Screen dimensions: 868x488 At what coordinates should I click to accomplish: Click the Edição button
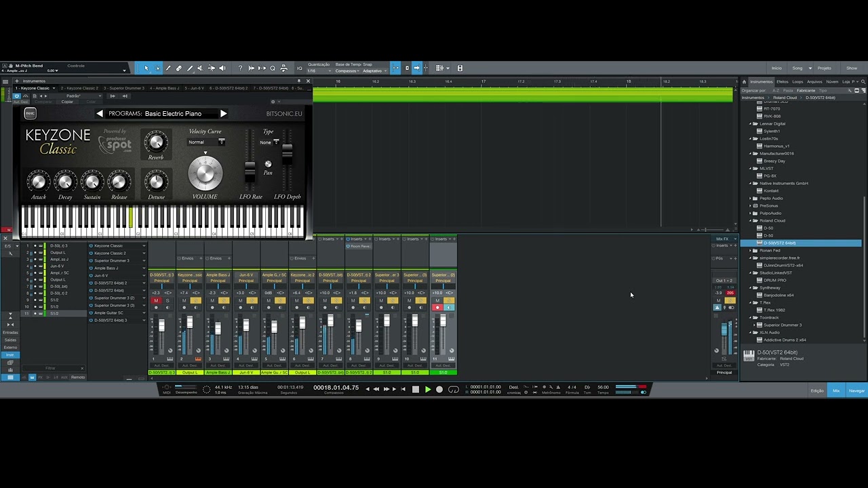coord(817,390)
